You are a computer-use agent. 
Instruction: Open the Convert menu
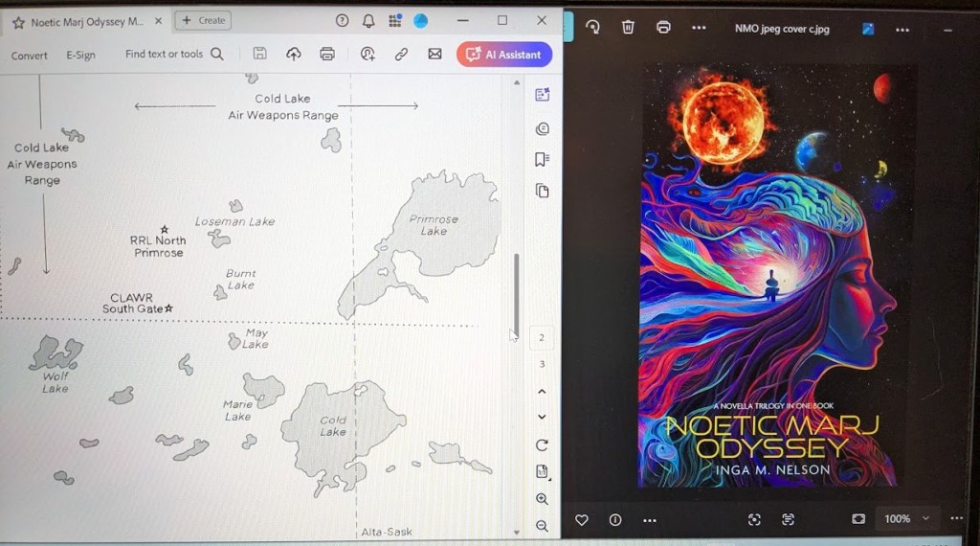pos(30,56)
